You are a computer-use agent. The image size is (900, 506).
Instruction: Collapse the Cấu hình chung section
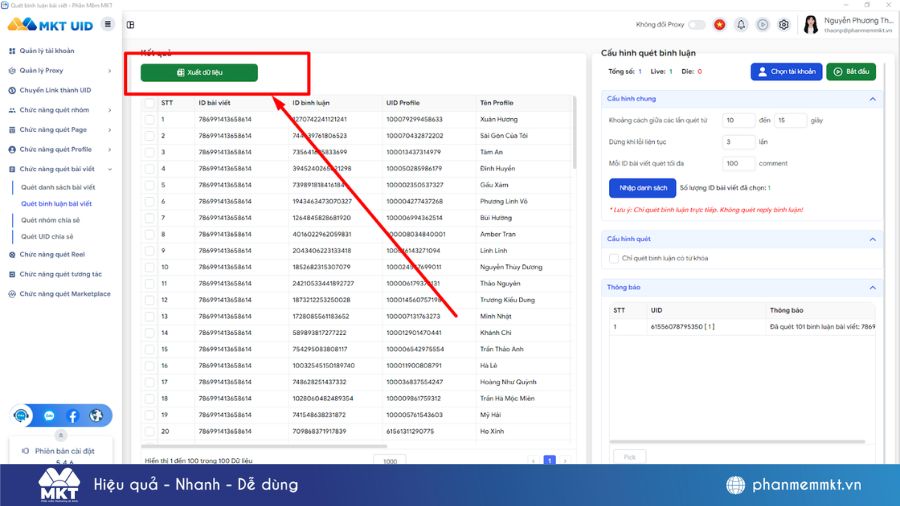click(x=872, y=99)
